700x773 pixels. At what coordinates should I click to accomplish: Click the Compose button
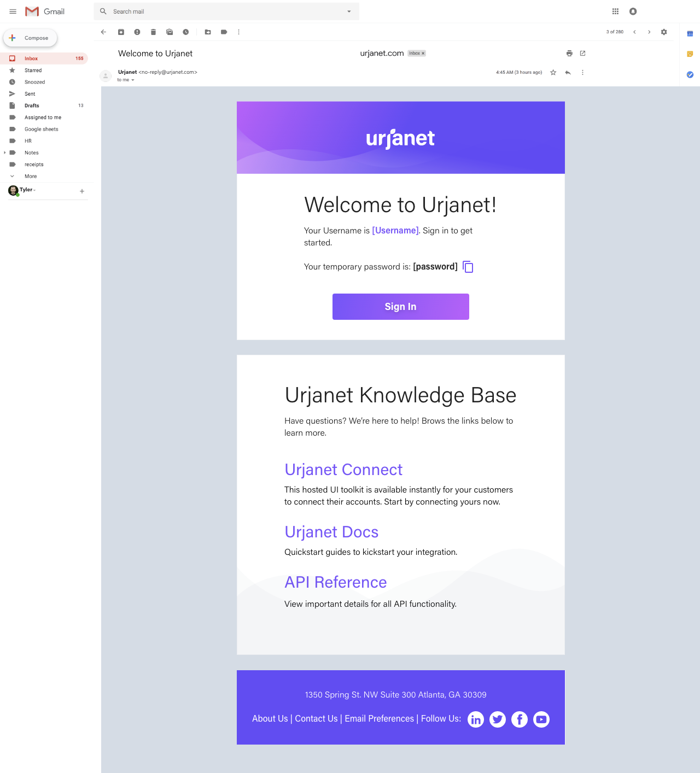pyautogui.click(x=31, y=38)
